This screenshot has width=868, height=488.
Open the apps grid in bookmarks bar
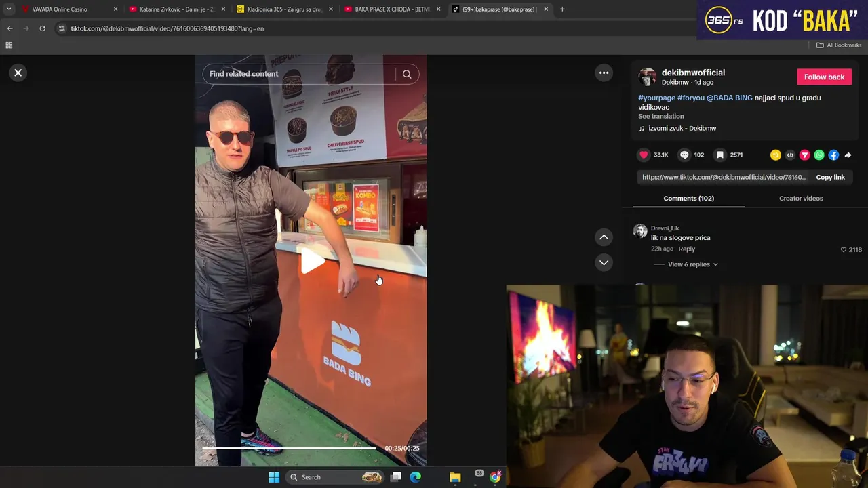click(9, 45)
